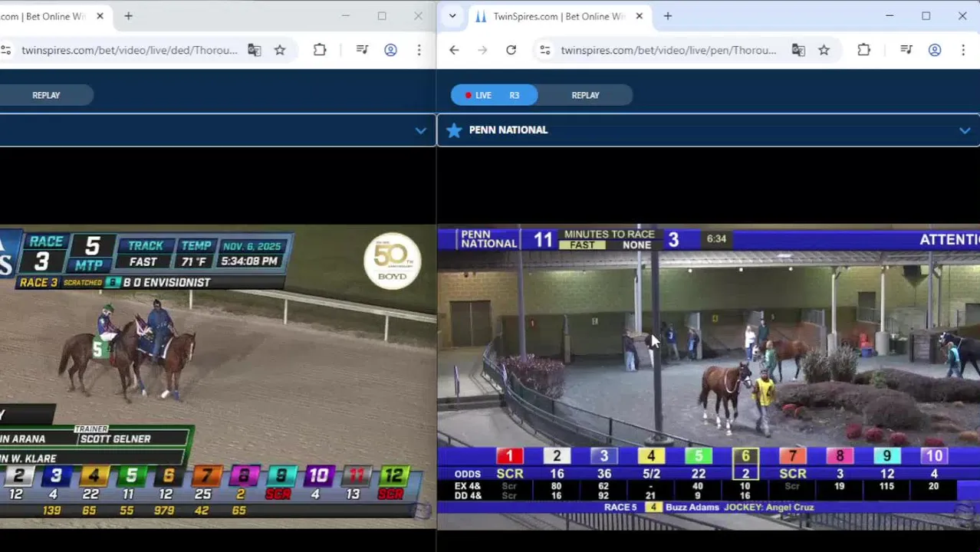980x552 pixels.
Task: Open extensions menu in left window
Action: [x=320, y=51]
